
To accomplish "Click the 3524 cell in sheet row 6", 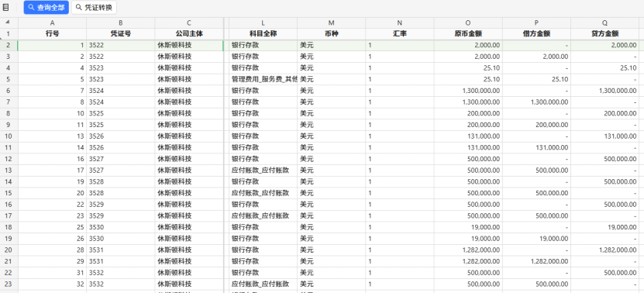I will tap(121, 91).
